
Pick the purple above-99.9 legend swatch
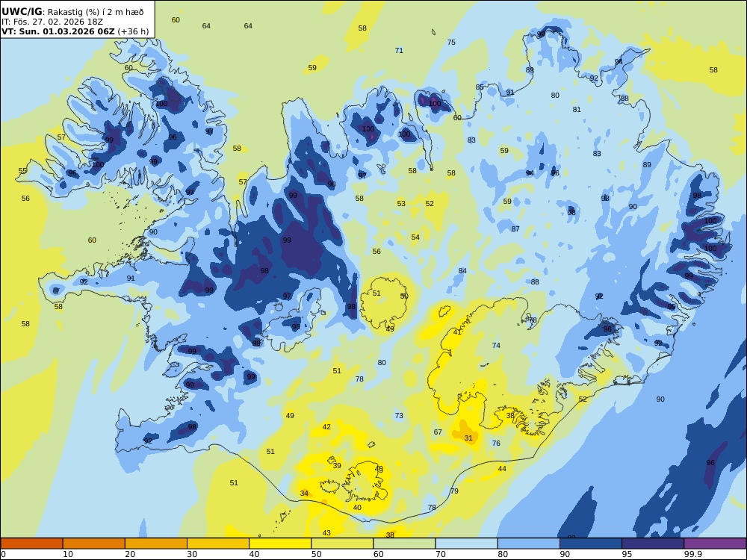[715, 544]
